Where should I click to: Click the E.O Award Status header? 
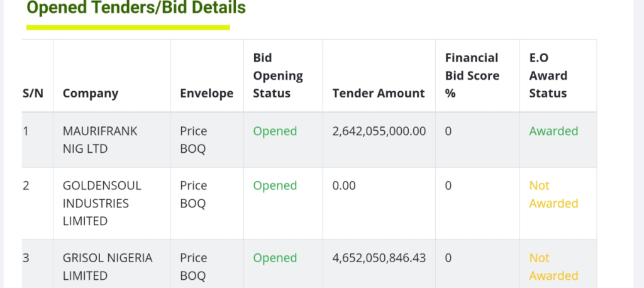[x=548, y=75]
